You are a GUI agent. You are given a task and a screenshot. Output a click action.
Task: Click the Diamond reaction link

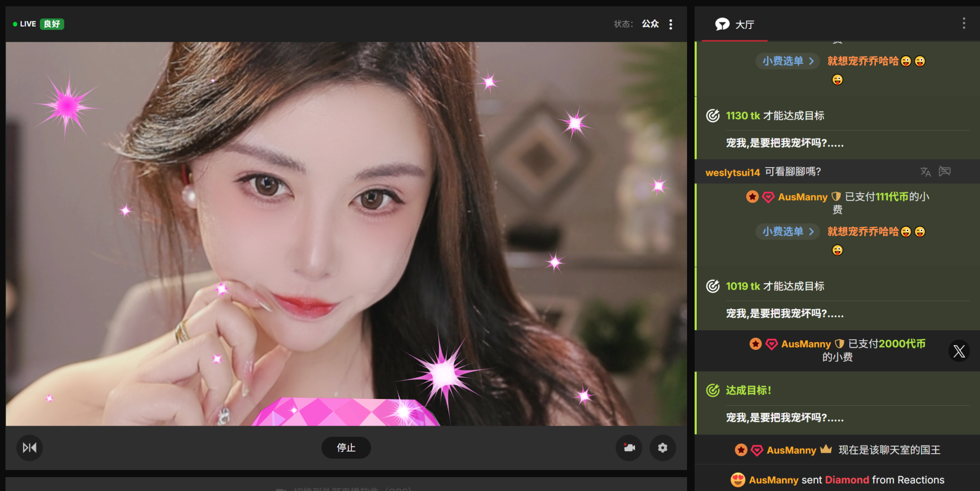pos(847,480)
